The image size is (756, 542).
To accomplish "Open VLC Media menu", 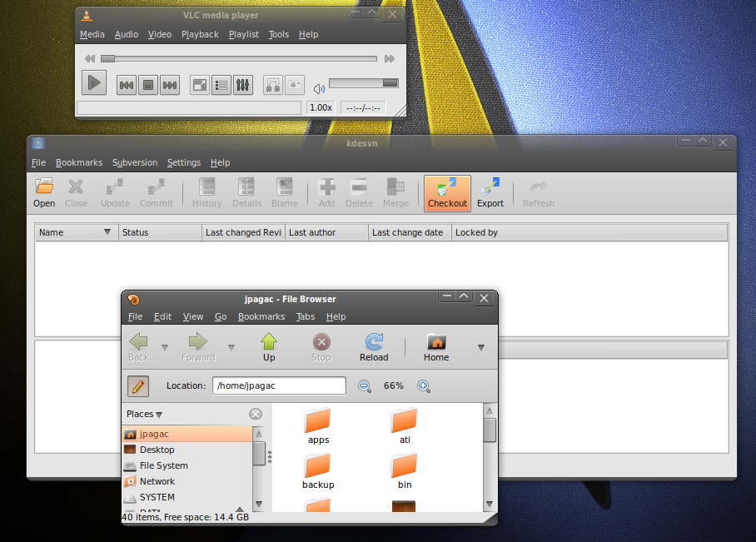I will click(x=92, y=34).
